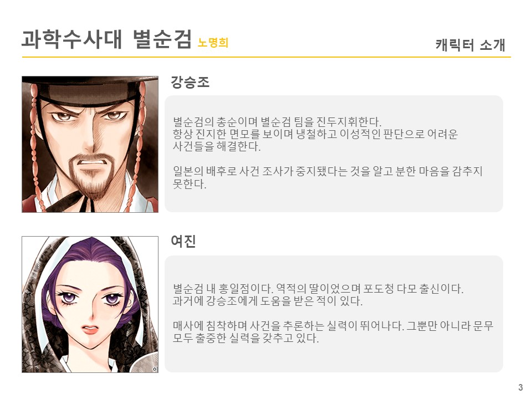Image resolution: width=532 pixels, height=399 pixels.
Task: Click the yellow horizontal divider line
Action: pos(267,57)
